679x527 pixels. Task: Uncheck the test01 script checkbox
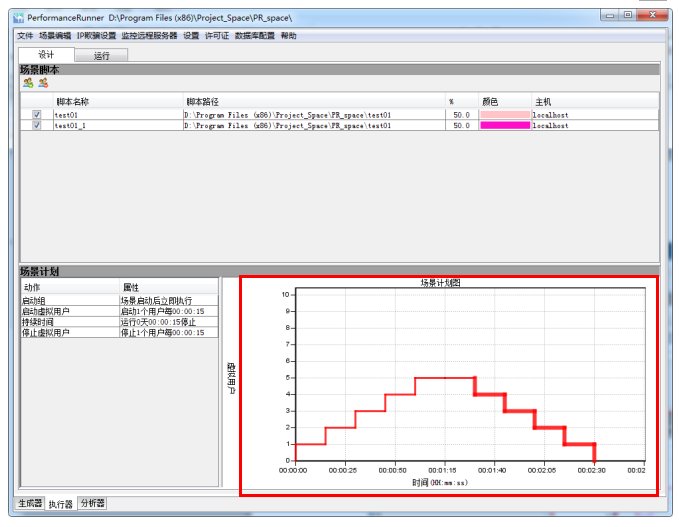(x=37, y=115)
